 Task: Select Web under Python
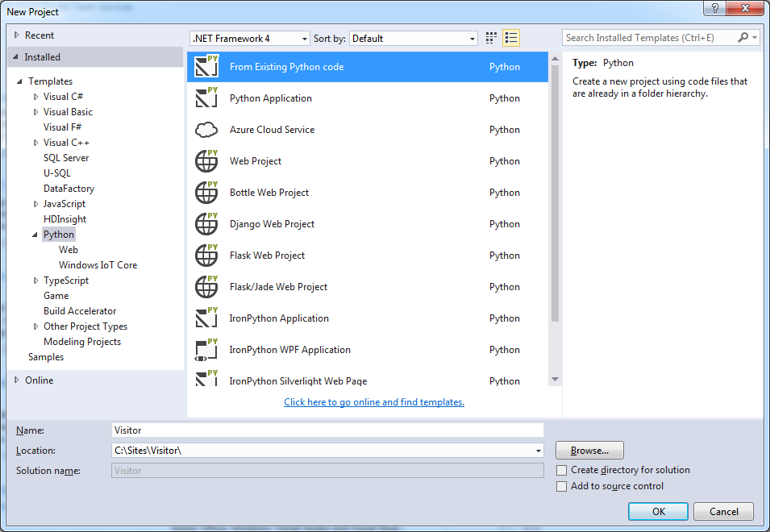[69, 249]
